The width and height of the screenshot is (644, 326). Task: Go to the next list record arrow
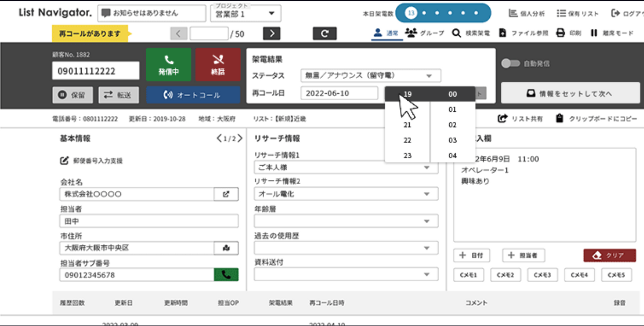pos(271,34)
